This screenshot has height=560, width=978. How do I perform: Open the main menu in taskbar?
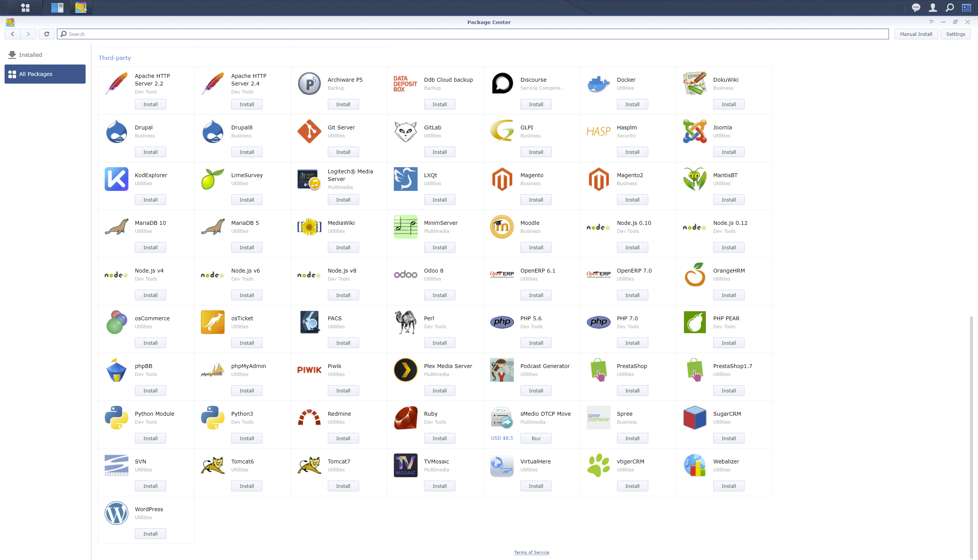coord(25,7)
